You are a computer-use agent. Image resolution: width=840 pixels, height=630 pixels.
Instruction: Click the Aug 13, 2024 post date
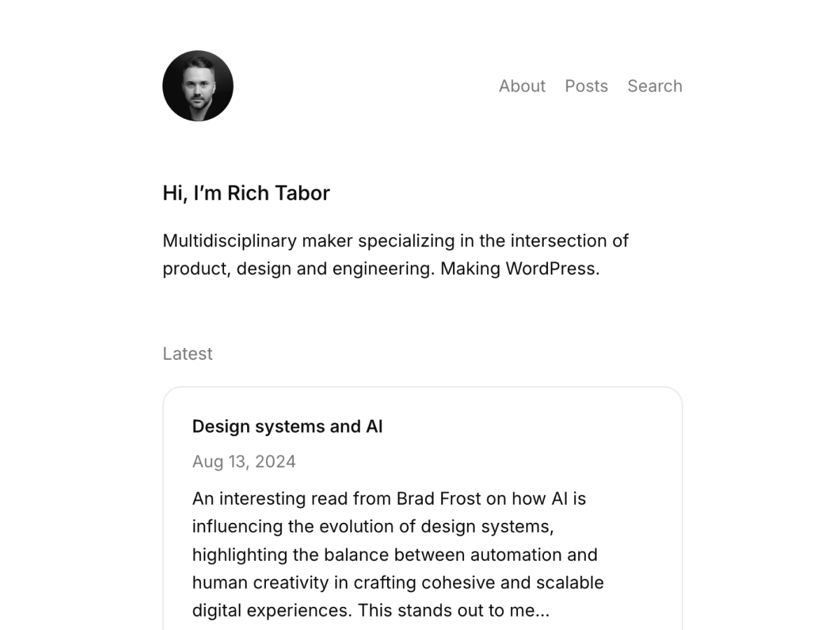tap(244, 461)
